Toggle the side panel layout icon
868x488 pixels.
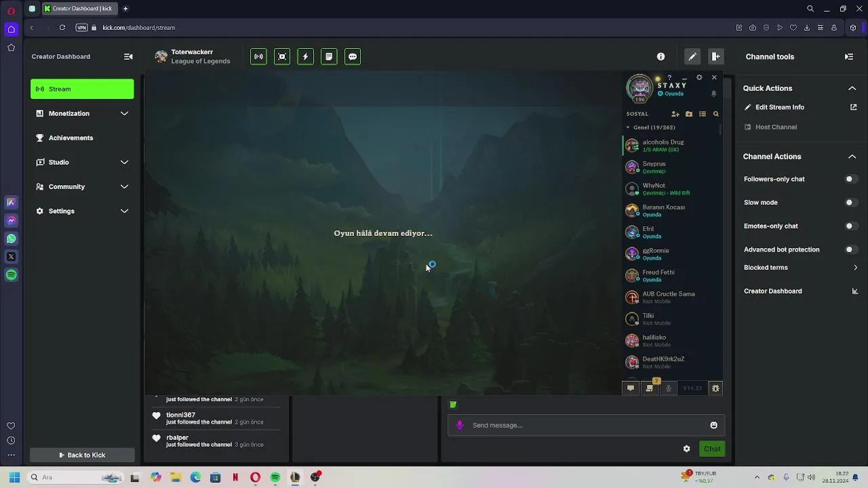715,57
